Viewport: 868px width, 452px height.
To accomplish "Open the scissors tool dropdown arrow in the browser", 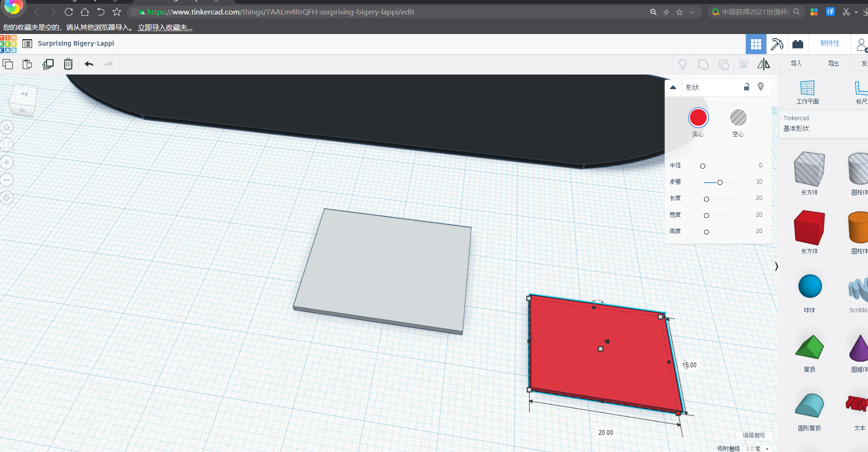I will tap(856, 12).
